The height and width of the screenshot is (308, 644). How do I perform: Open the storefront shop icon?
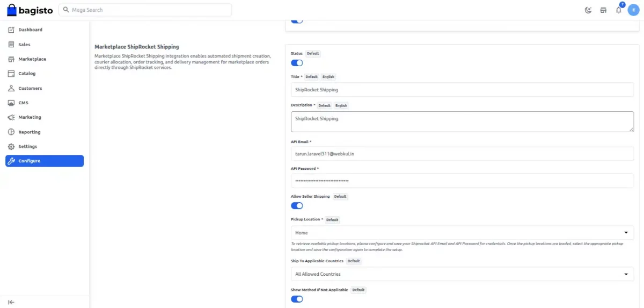(x=603, y=10)
